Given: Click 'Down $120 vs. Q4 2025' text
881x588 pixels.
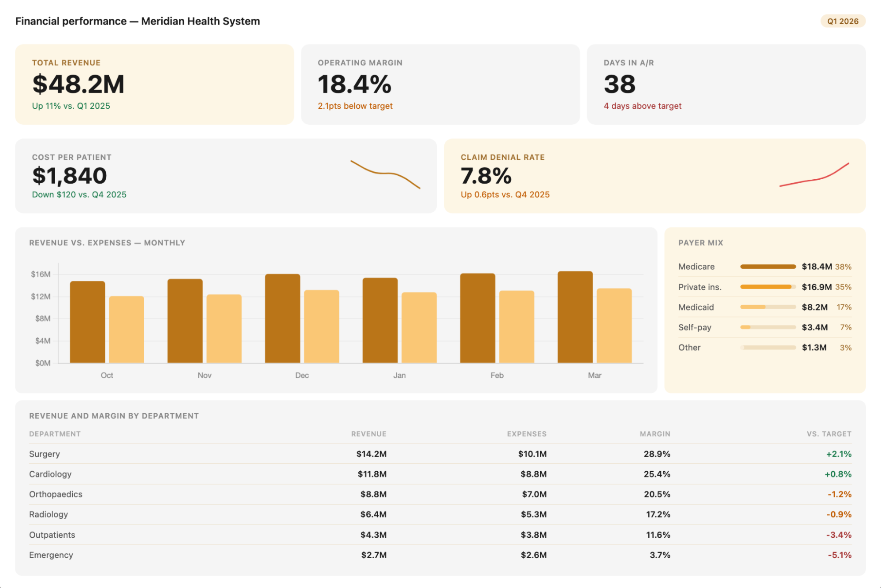Looking at the screenshot, I should click(79, 194).
